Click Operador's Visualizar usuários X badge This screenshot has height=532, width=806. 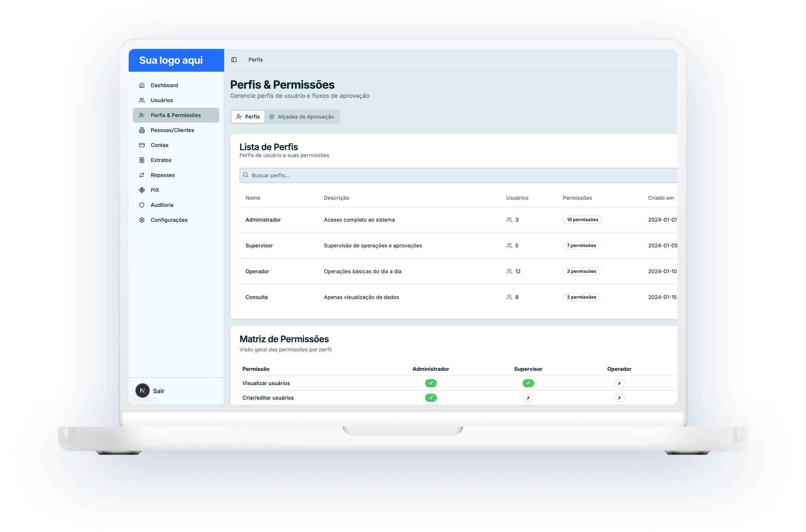point(619,383)
